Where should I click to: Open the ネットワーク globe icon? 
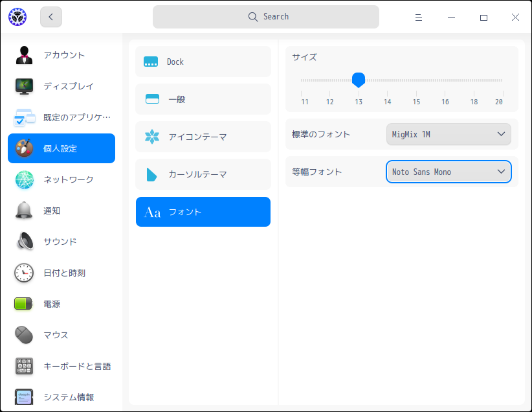click(24, 179)
